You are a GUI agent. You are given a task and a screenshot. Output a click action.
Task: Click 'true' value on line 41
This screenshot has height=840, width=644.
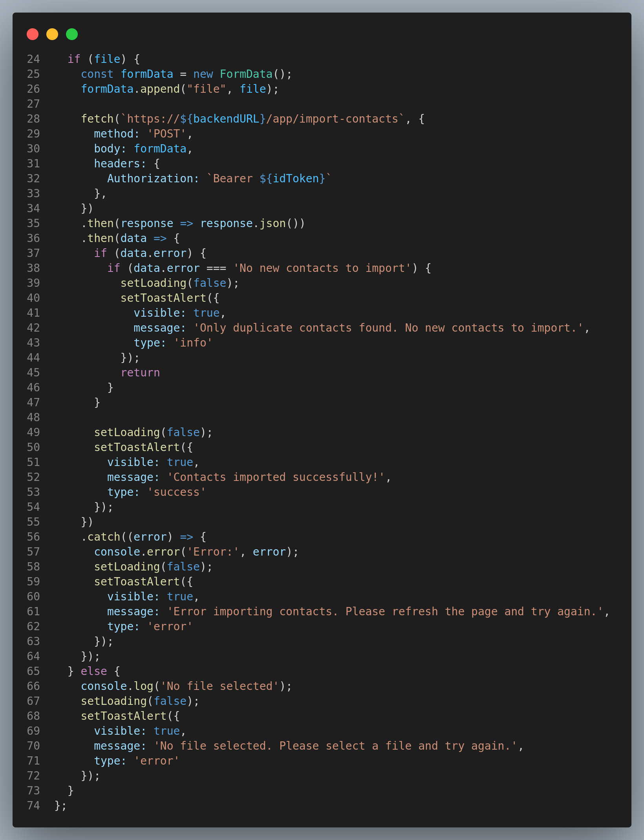[x=207, y=313]
